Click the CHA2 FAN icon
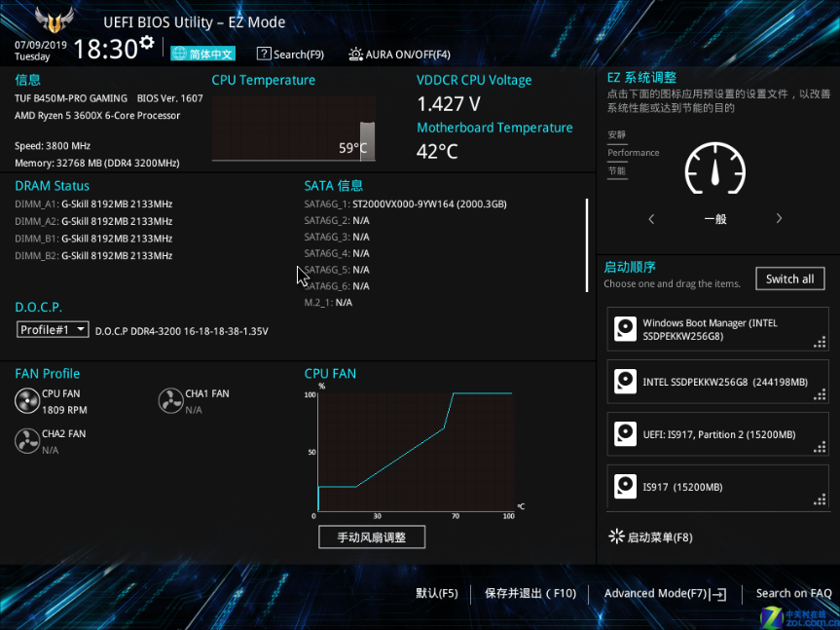 click(27, 441)
